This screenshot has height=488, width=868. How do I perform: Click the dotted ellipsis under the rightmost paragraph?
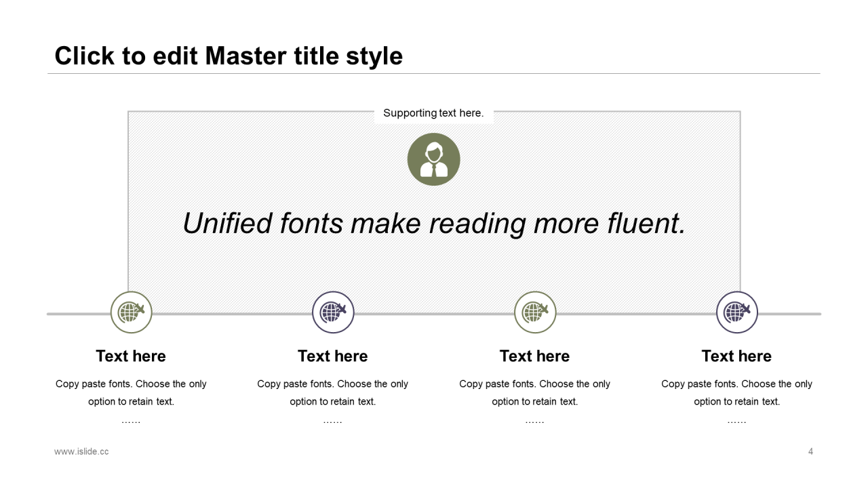pos(736,422)
